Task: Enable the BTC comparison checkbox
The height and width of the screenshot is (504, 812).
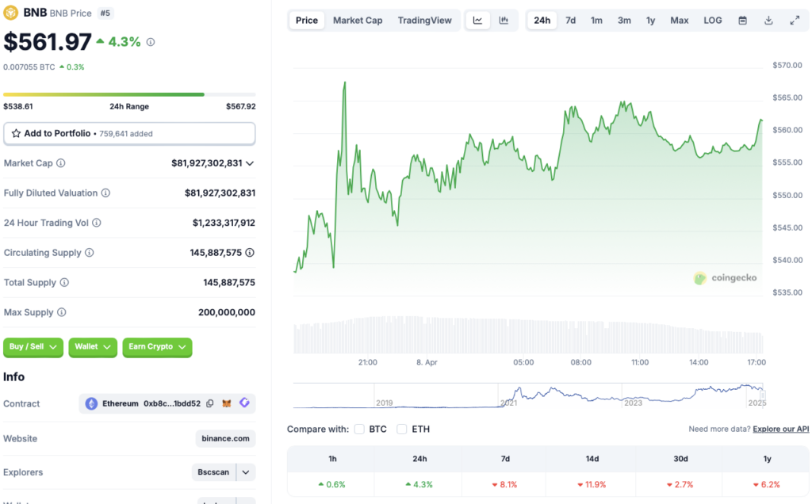Action: (x=358, y=429)
